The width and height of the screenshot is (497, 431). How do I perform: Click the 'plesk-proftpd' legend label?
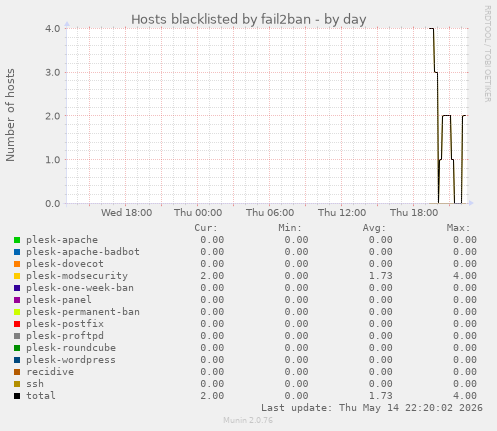pos(65,336)
